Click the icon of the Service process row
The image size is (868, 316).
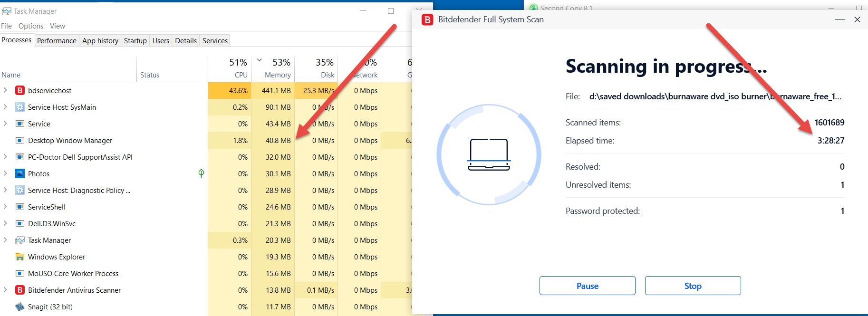(x=20, y=124)
